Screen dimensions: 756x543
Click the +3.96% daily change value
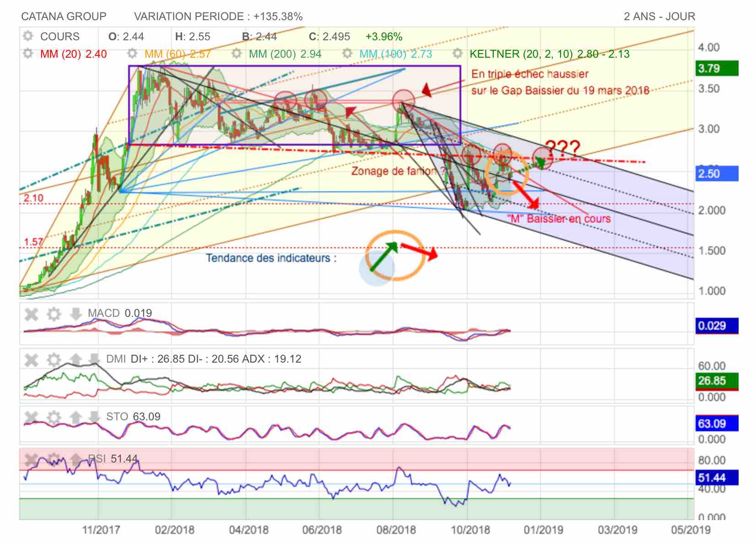(x=384, y=37)
